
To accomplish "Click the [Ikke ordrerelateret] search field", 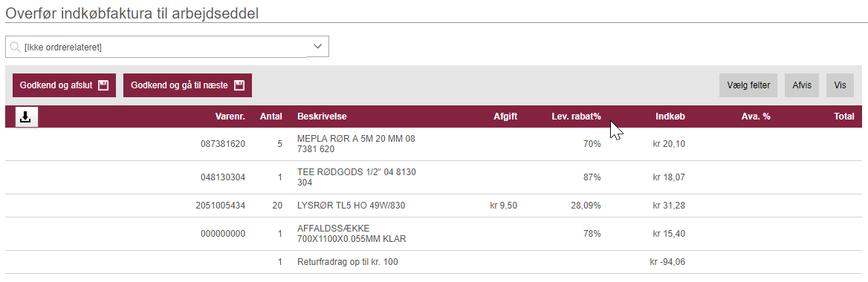I will point(167,47).
